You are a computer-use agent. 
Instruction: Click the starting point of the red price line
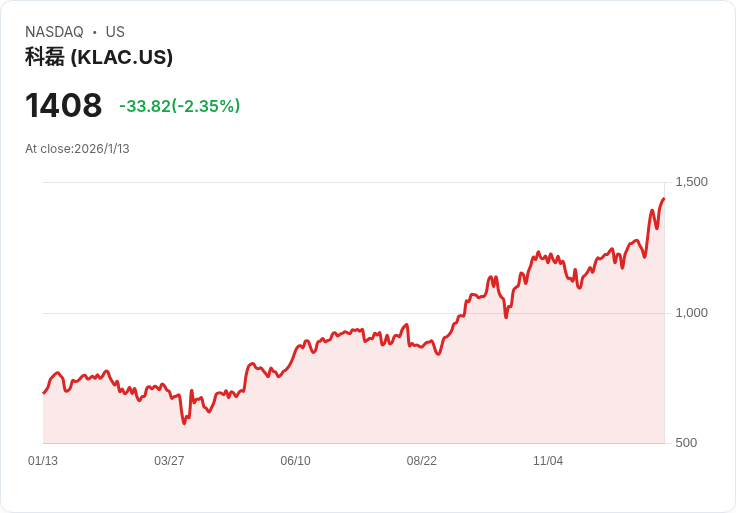(x=43, y=392)
